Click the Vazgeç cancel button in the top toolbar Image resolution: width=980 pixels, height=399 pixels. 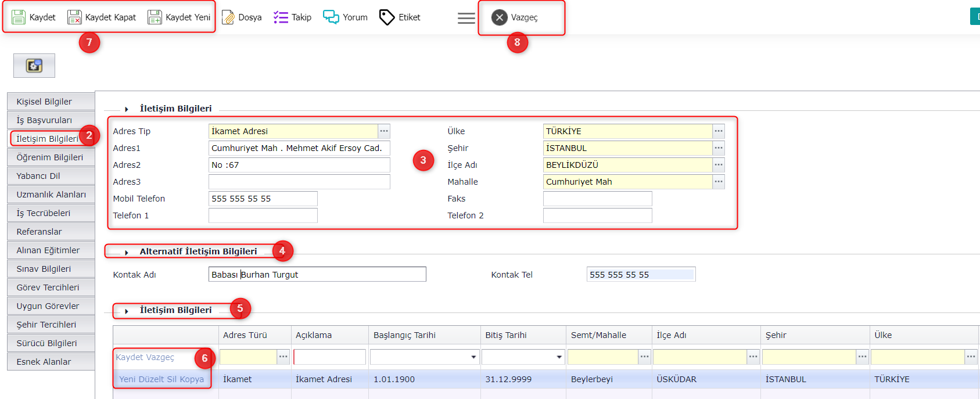(515, 17)
